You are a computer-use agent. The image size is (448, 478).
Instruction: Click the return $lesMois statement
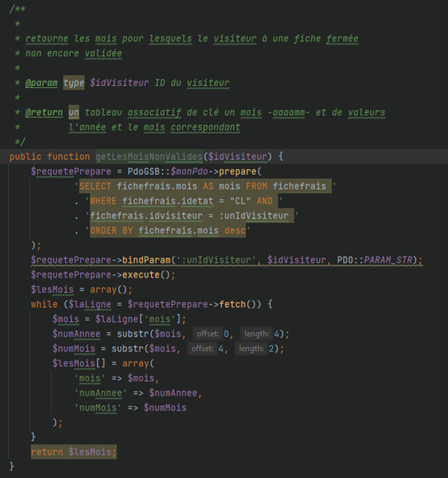(x=73, y=451)
